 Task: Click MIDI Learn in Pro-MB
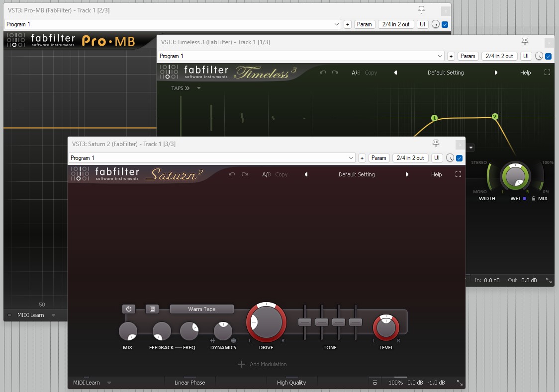pyautogui.click(x=31, y=315)
